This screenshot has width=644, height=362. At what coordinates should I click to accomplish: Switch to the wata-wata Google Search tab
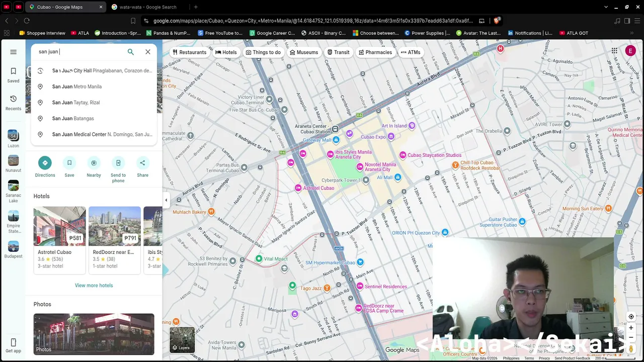coord(148,7)
